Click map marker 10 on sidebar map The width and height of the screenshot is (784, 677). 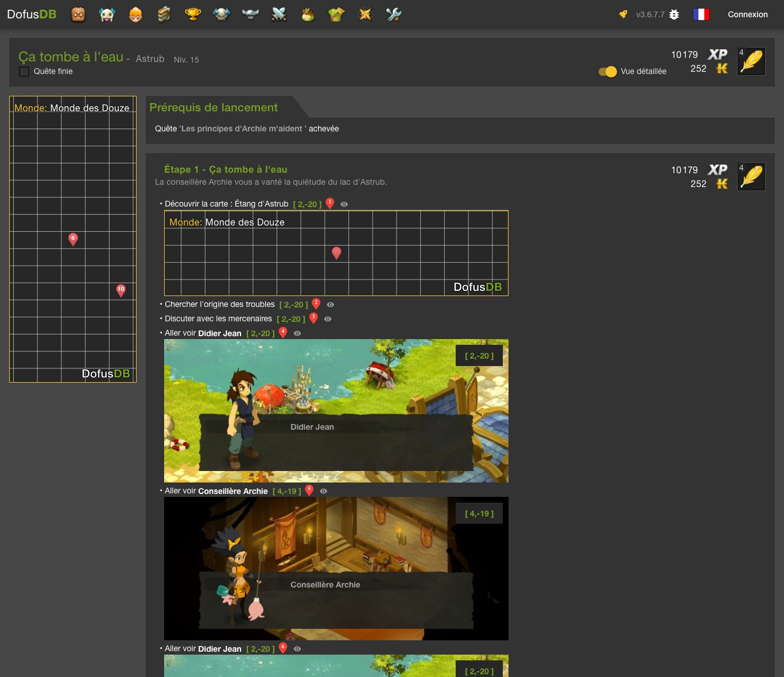coord(121,290)
